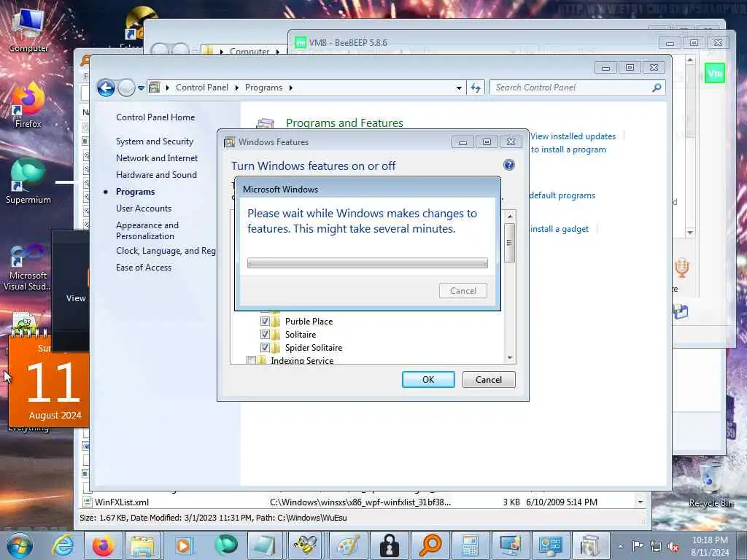Expand arrow after Programs breadcrumb
The image size is (747, 560).
[290, 87]
